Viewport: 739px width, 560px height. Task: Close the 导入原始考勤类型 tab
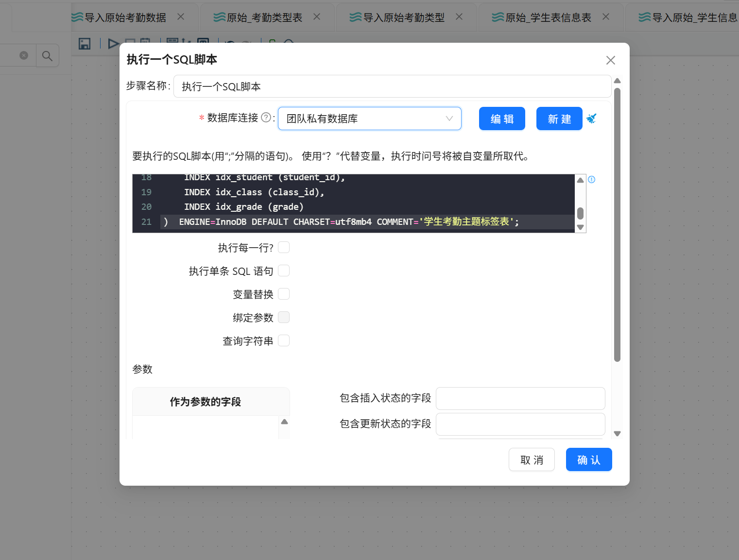pos(459,17)
